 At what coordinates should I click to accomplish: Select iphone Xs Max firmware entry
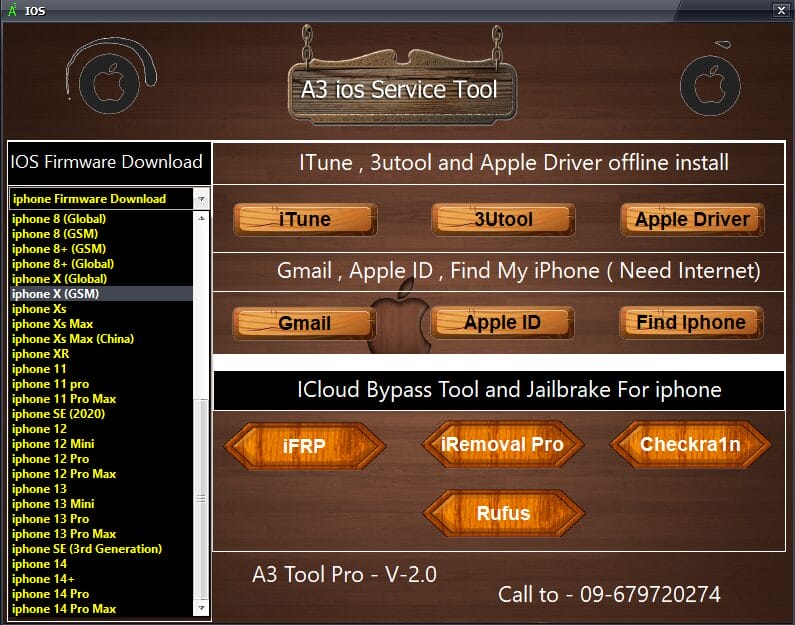(x=101, y=324)
